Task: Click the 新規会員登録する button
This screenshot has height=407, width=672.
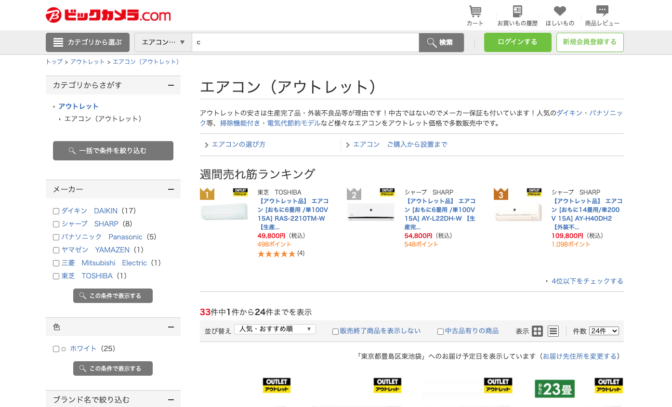Action: (590, 42)
